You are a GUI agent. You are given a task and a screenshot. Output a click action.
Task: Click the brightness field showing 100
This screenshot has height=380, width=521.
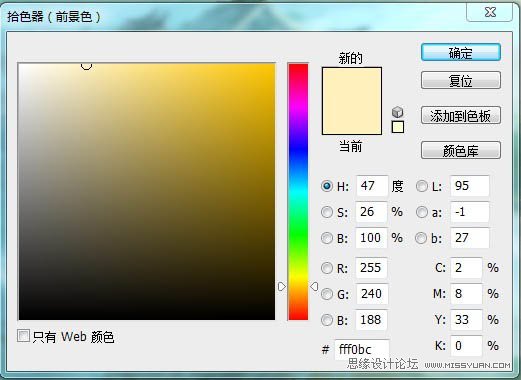pos(371,238)
